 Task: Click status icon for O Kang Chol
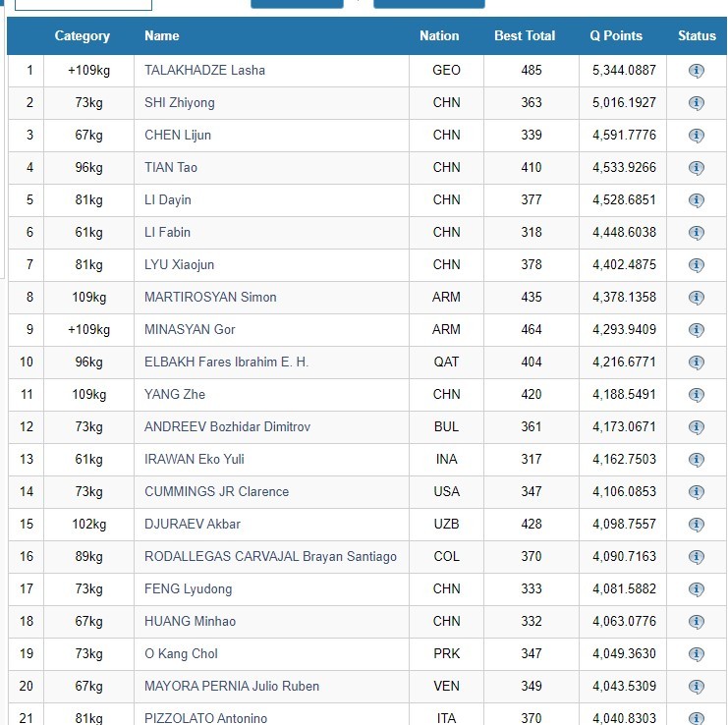pos(697,654)
